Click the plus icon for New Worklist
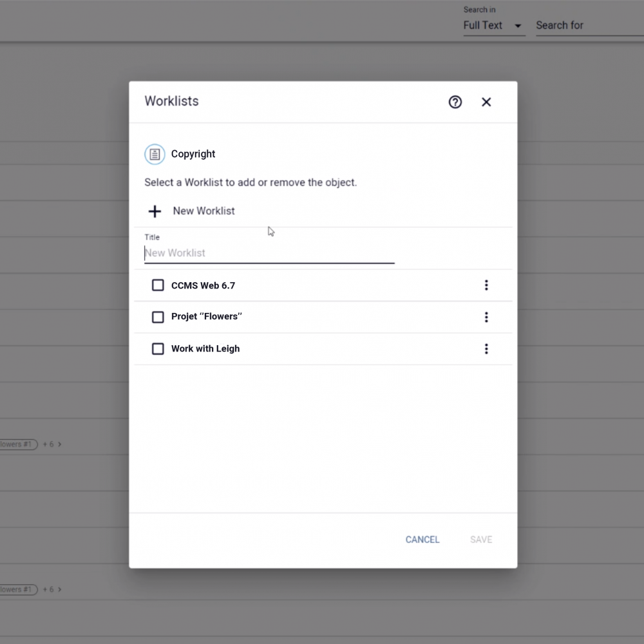The image size is (644, 644). 155,211
